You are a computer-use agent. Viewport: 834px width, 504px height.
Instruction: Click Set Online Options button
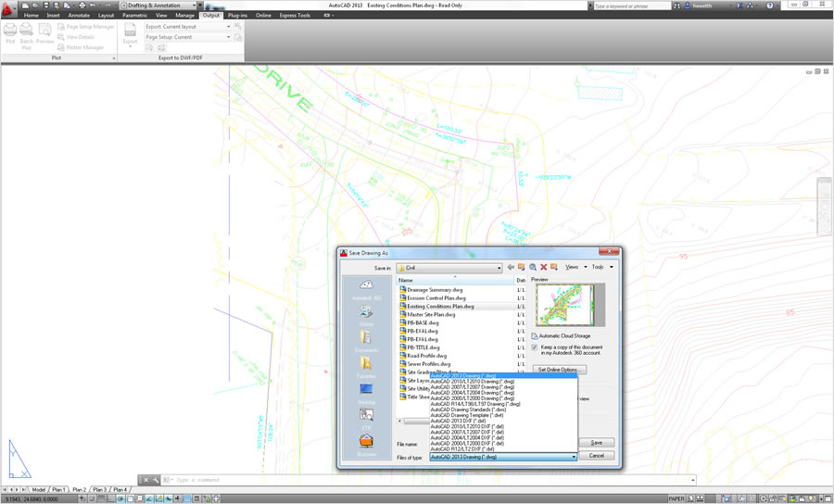(559, 370)
